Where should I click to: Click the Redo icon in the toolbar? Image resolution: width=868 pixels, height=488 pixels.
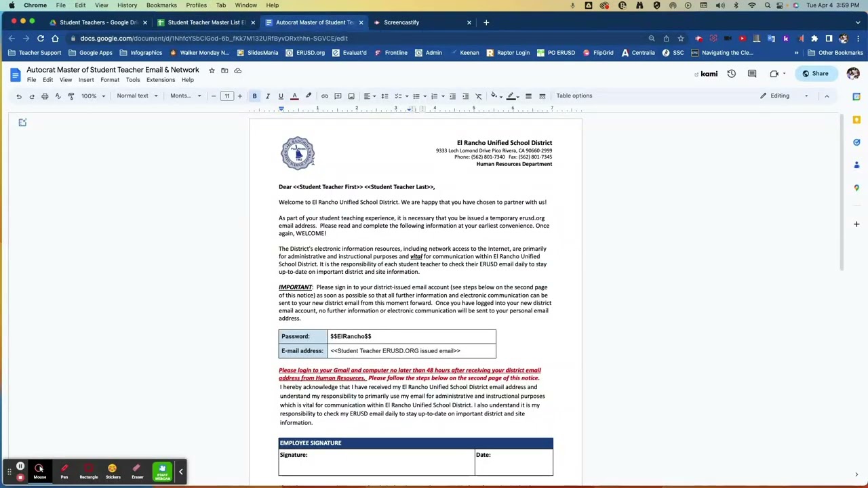pos(32,96)
